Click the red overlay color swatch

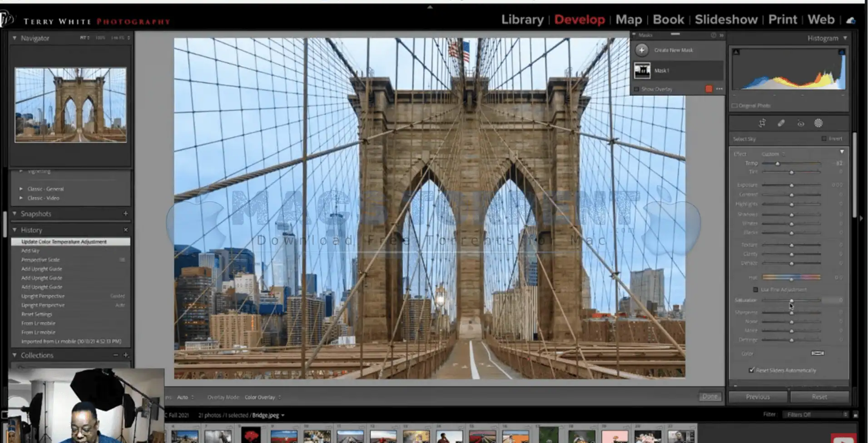pos(709,89)
